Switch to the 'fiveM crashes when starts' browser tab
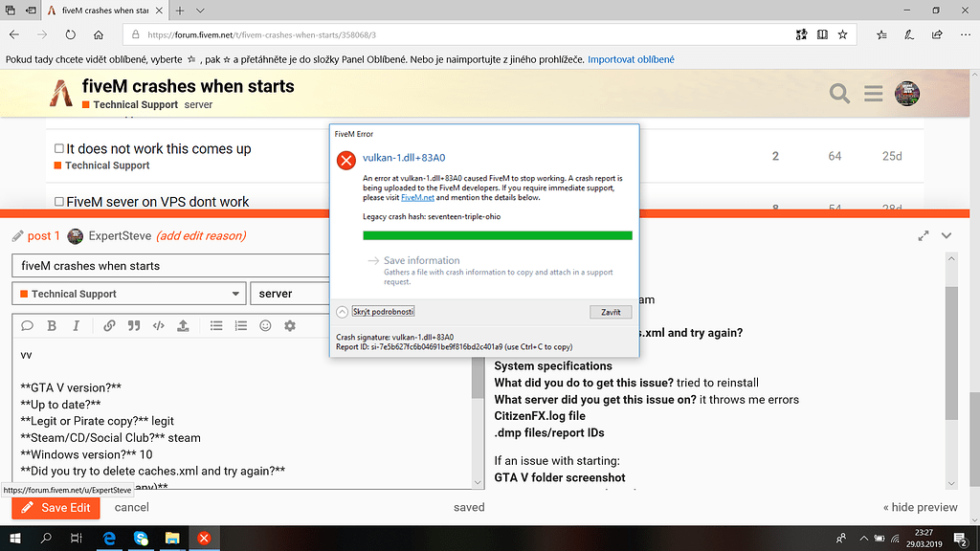The image size is (980, 551). pyautogui.click(x=103, y=11)
